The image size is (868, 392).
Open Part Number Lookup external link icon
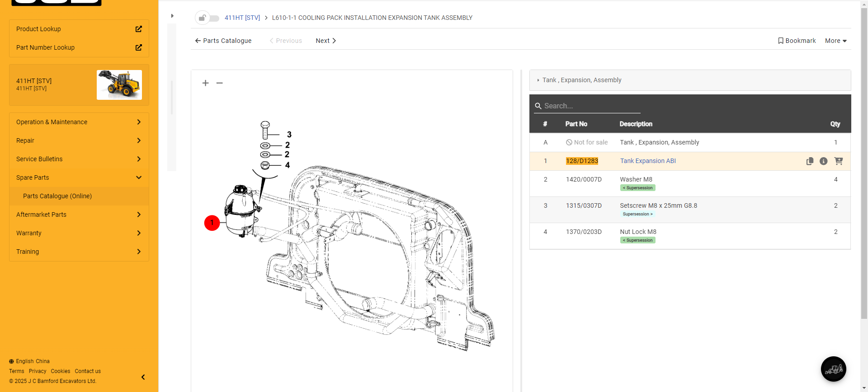click(x=139, y=47)
